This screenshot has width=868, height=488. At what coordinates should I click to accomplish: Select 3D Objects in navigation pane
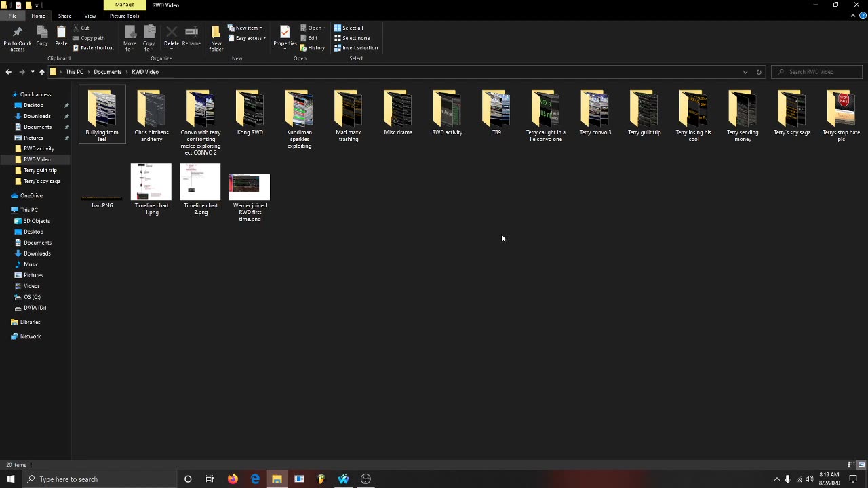point(37,221)
